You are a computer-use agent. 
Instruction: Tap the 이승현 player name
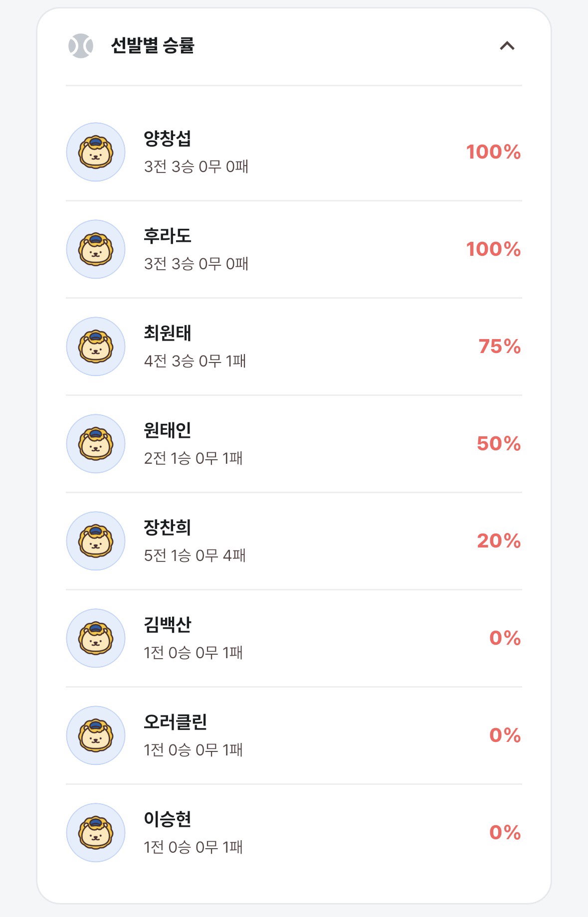(168, 819)
